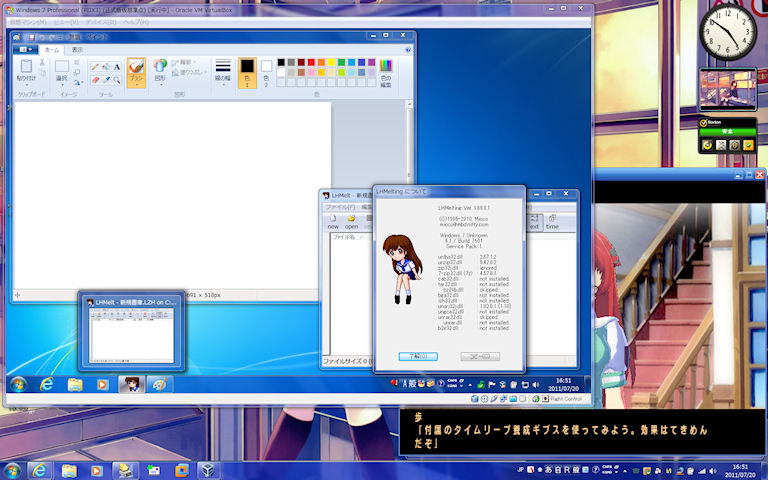Click the Resize icon in image group
Viewport: 768px width, 480px height.
(x=77, y=72)
